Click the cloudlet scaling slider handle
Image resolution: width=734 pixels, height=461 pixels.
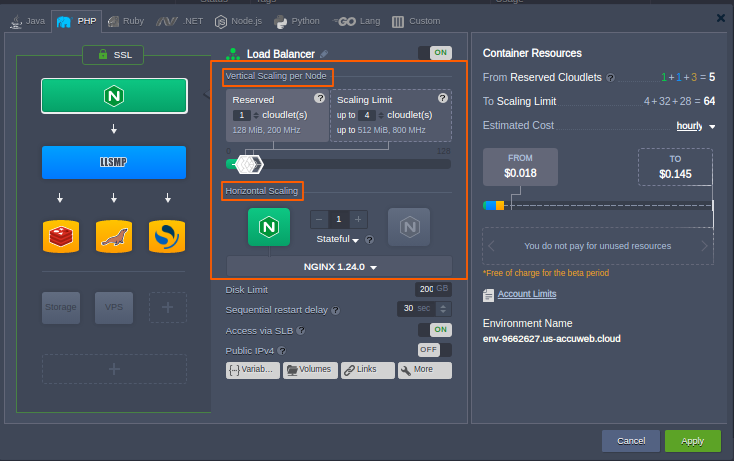pyautogui.click(x=247, y=164)
